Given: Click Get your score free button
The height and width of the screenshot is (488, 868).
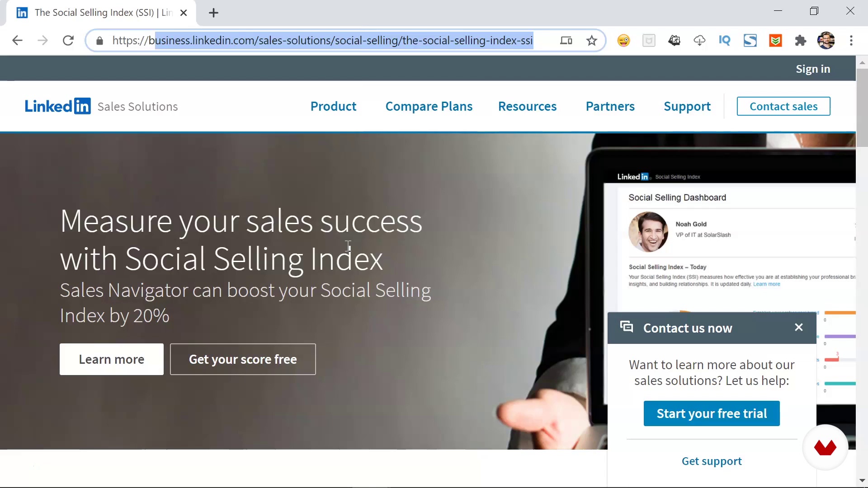Looking at the screenshot, I should point(243,359).
